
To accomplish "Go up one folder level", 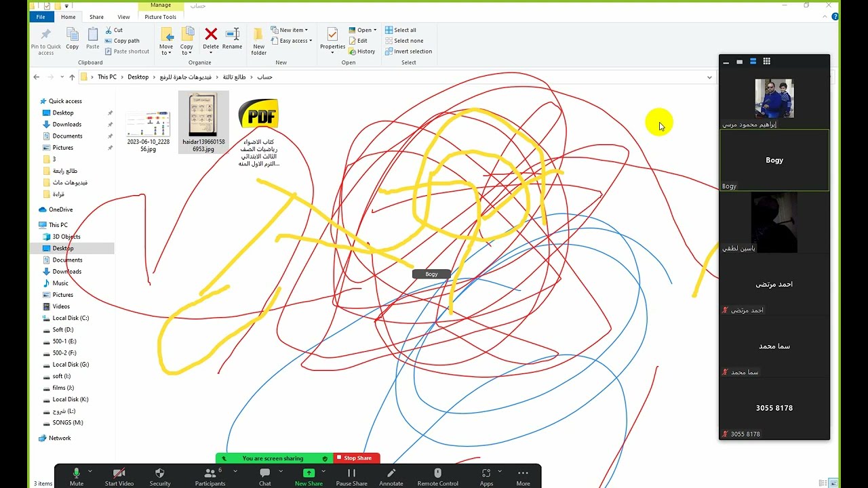I will coord(72,77).
